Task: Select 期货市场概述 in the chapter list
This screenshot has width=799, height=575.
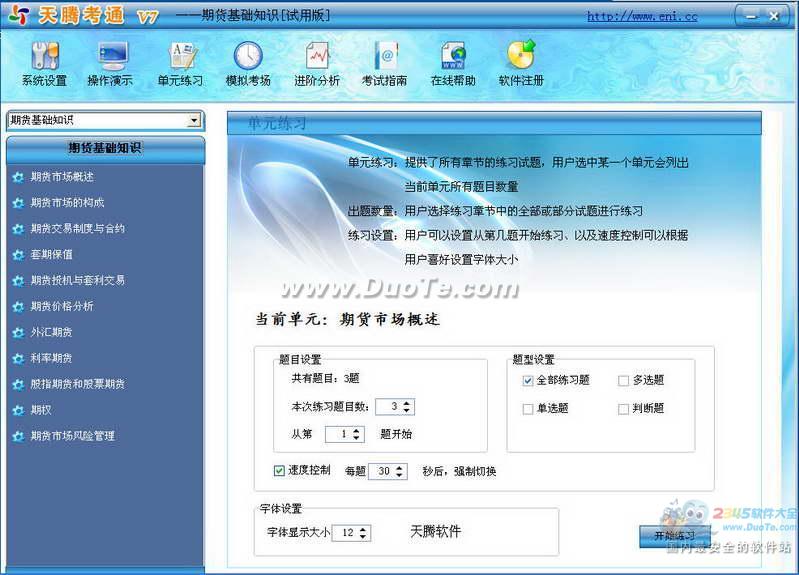Action: coord(62,177)
